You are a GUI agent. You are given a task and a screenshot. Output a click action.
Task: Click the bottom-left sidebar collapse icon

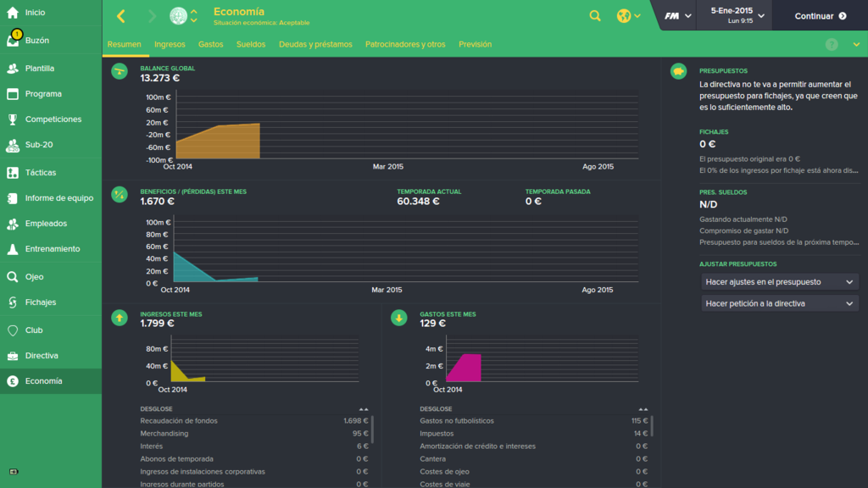click(14, 472)
